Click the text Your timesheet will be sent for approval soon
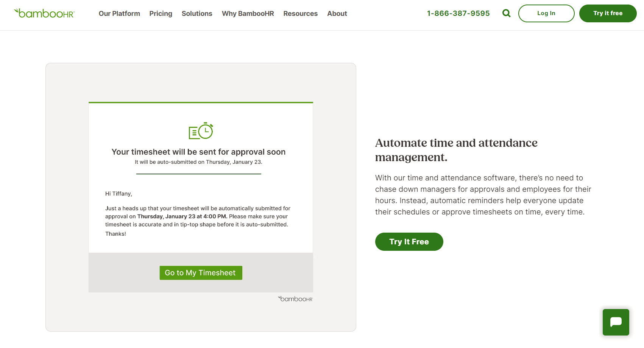Viewport: 644px width, 348px height. [x=198, y=152]
